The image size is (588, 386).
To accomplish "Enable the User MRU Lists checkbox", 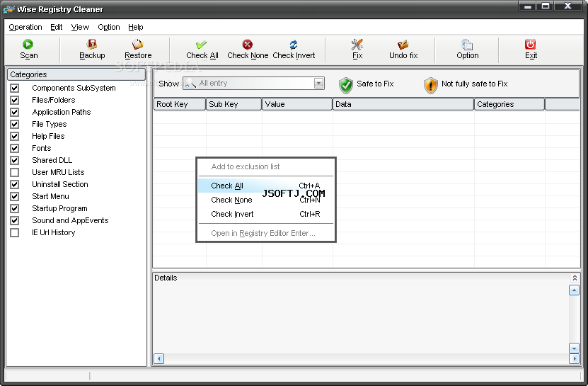I will (x=15, y=172).
